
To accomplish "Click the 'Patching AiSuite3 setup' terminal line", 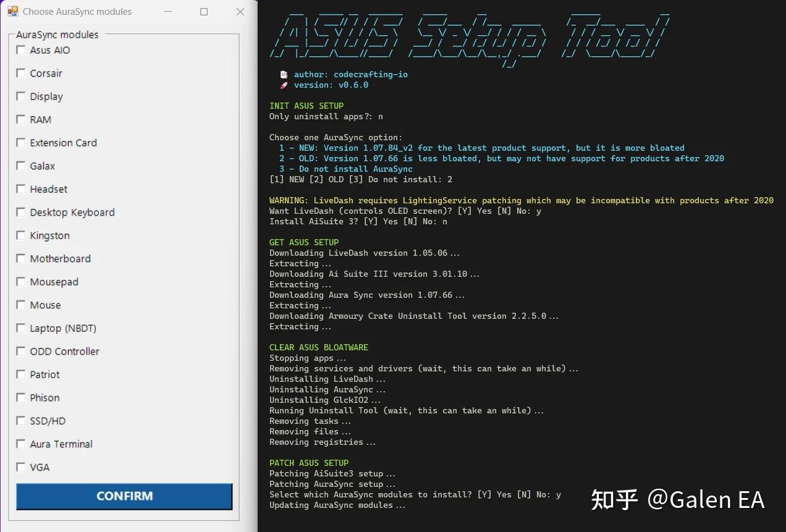I will (x=332, y=473).
